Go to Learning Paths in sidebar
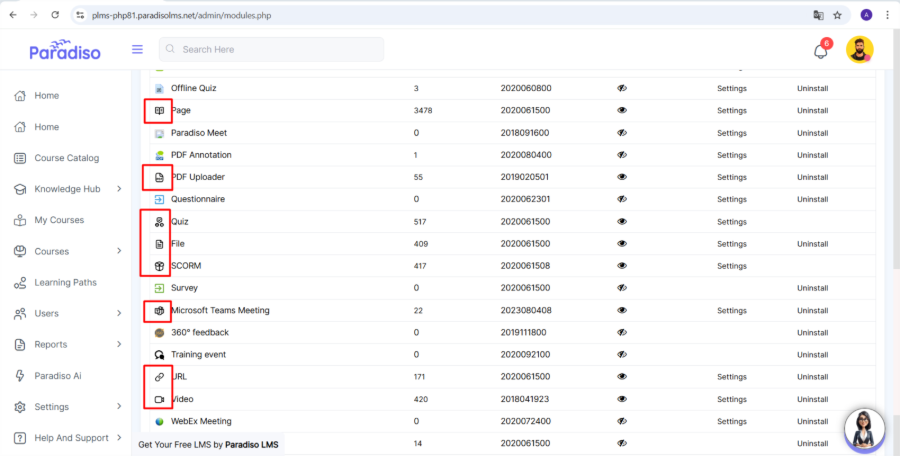This screenshot has height=456, width=900. (x=65, y=283)
